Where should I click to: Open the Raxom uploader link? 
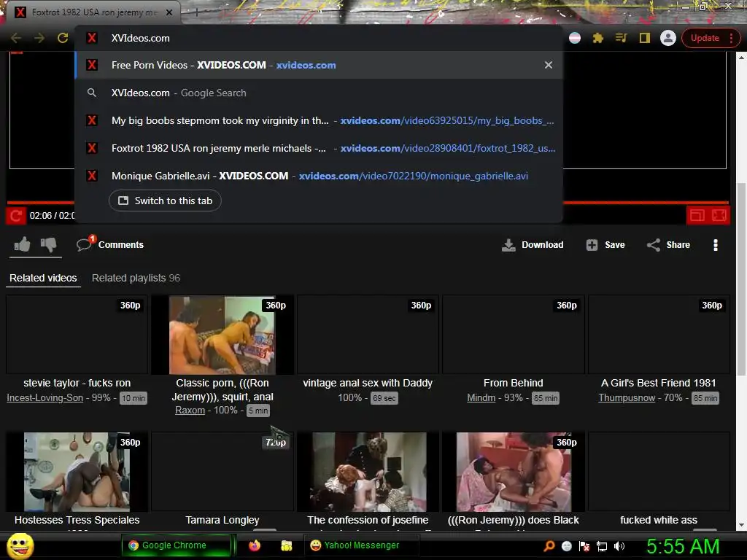click(190, 410)
